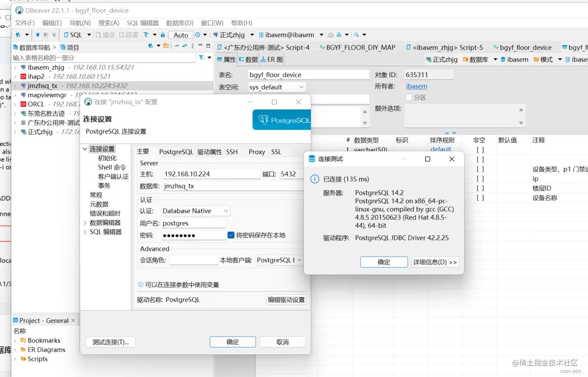Click the PostgreSQL elephant logo banner
Viewport: 588px width, 377px height.
pyautogui.click(x=282, y=120)
